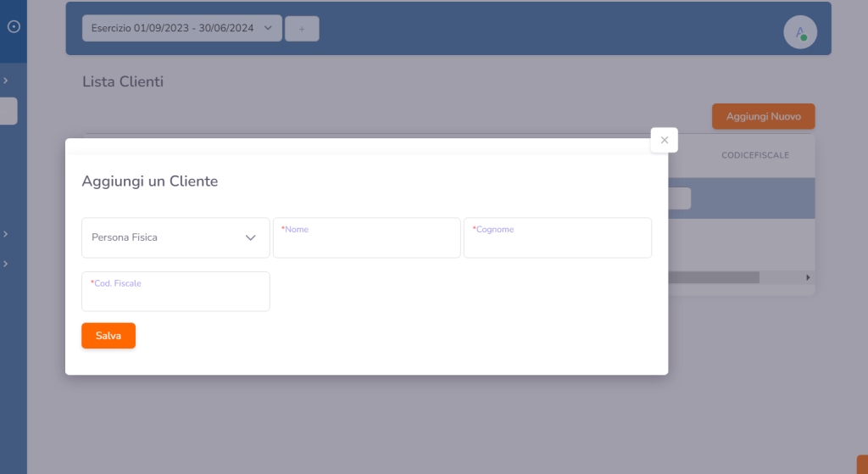Select the highlighted white sidebar item

tap(8, 111)
